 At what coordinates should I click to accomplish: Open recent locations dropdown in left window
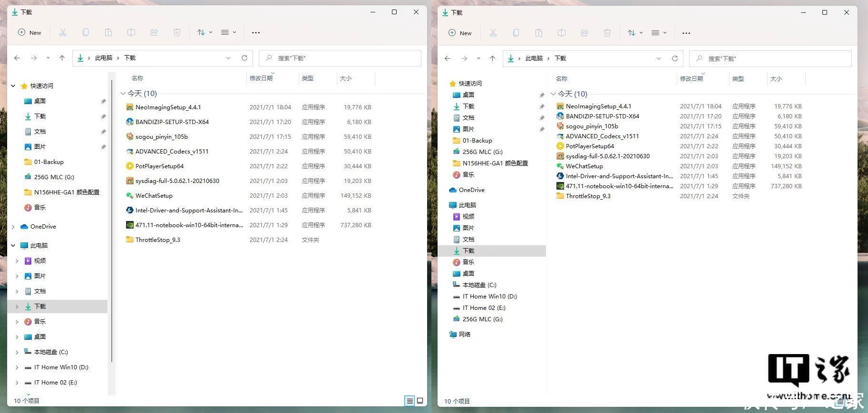[48, 58]
